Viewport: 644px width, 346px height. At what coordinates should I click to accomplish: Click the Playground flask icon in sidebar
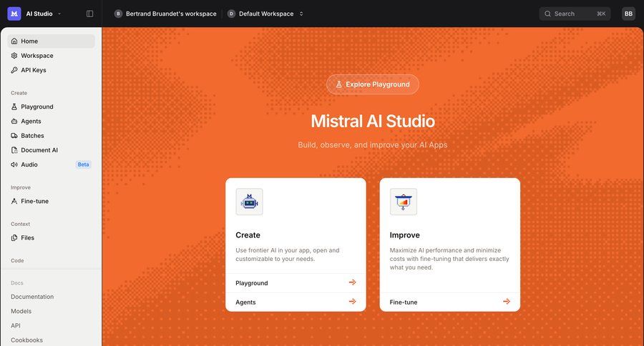[14, 107]
